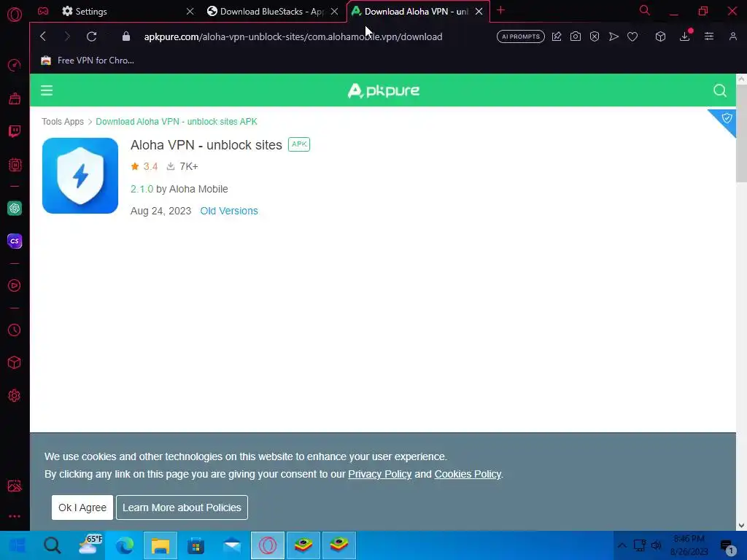Click Download Aloha VPN breadcrumb link

[x=177, y=122]
